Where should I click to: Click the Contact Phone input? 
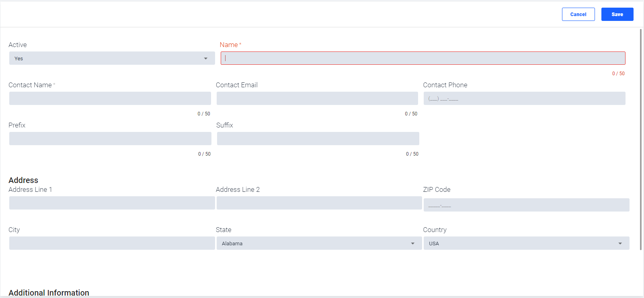pos(525,99)
